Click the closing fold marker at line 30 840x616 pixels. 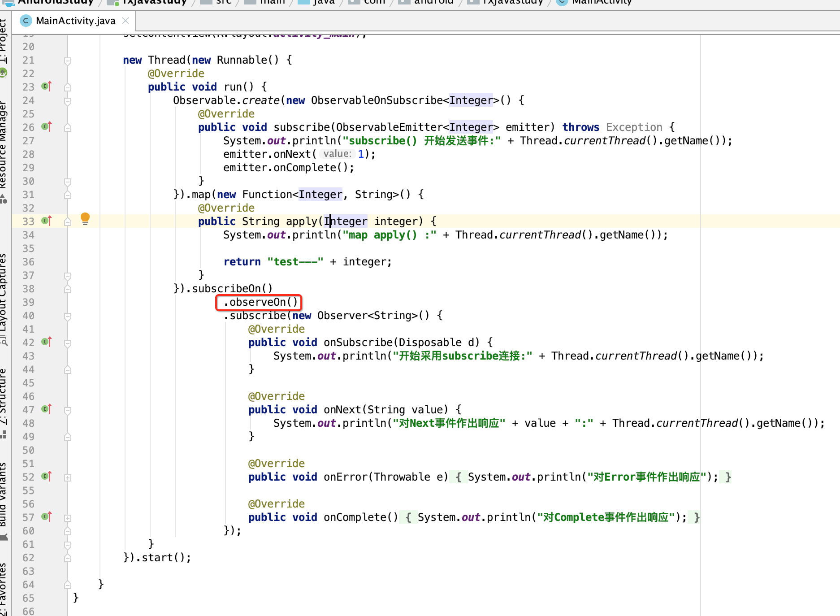click(68, 182)
